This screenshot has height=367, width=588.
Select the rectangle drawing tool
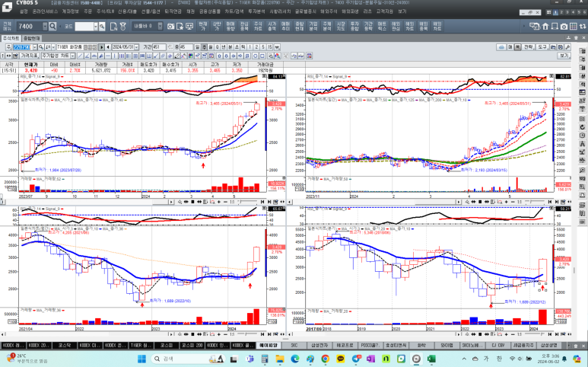click(x=262, y=56)
